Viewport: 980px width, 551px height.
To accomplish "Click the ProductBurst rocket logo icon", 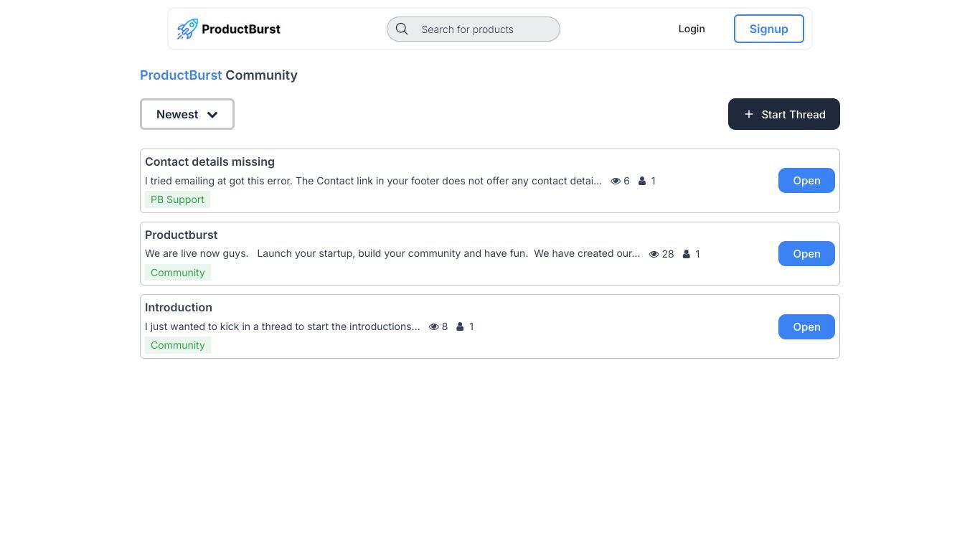I will coord(187,29).
